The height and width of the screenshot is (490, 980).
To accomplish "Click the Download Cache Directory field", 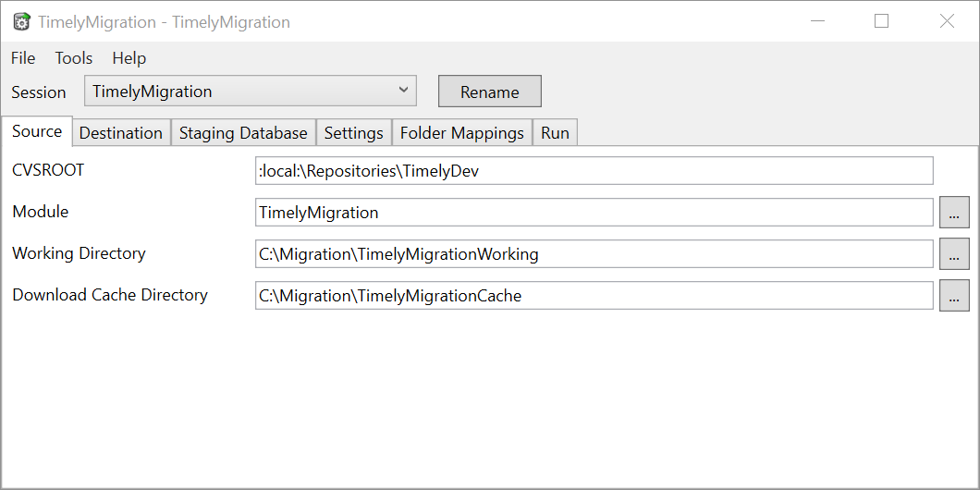I will (x=594, y=295).
